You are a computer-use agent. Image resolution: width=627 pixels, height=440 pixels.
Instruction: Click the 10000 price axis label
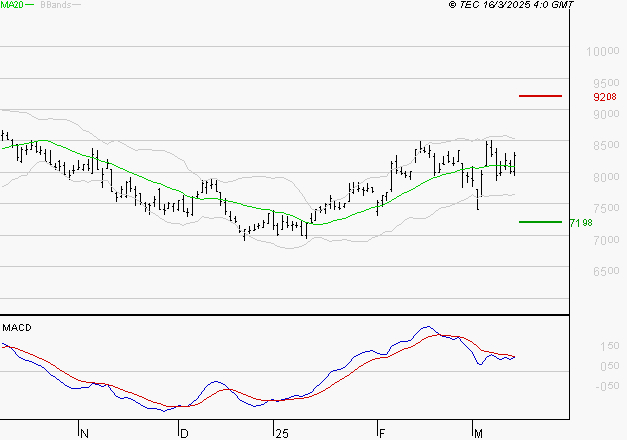(x=603, y=51)
